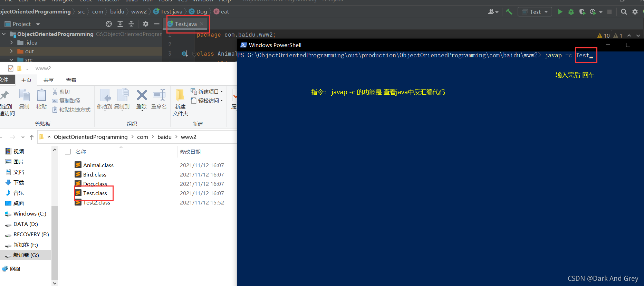644x286 pixels.
Task: Switch to Share ribbon tab in Explorer
Action: point(49,80)
